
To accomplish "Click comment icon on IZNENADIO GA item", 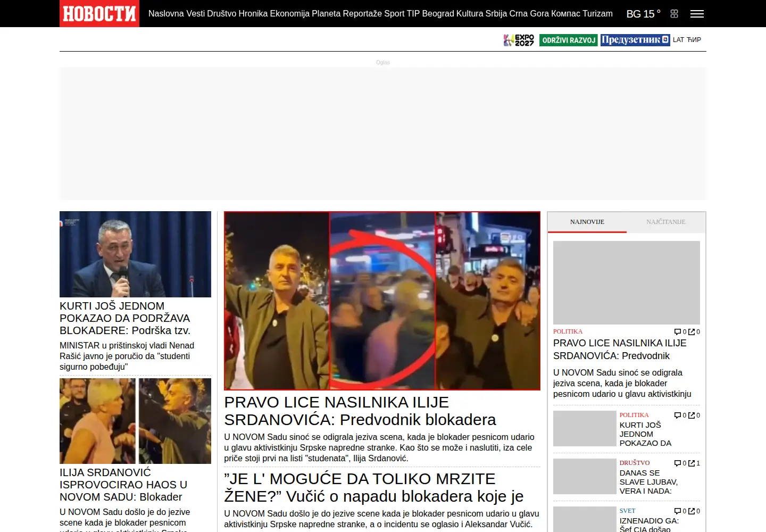I will 678,511.
